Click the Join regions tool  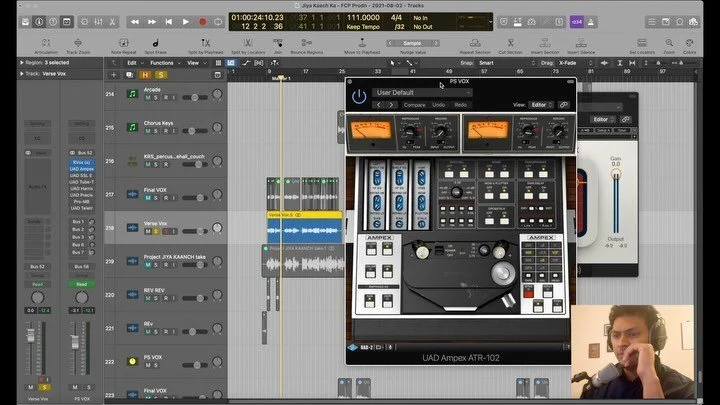coord(278,43)
